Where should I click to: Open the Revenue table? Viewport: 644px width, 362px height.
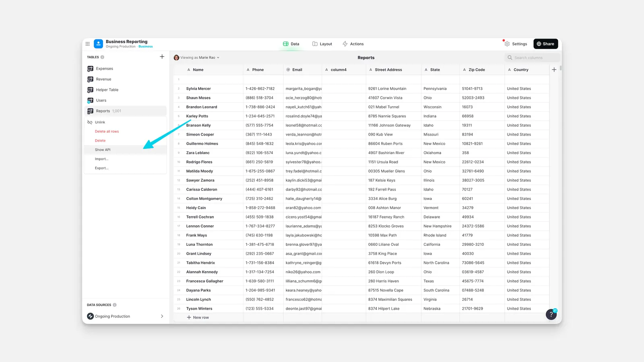(125, 79)
